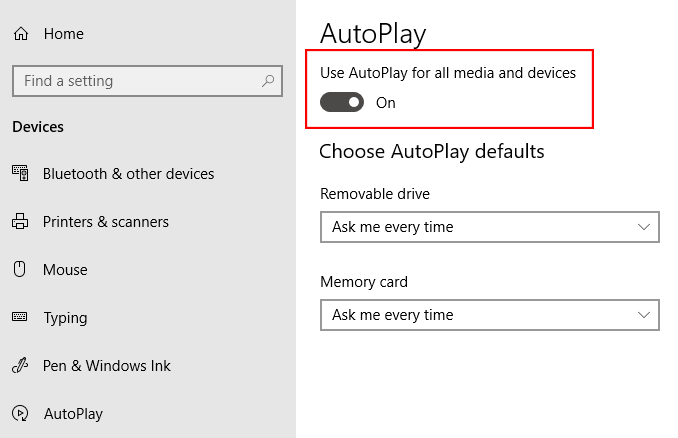Image resolution: width=678 pixels, height=438 pixels.
Task: Click the Pen & Windows Ink icon
Action: tap(20, 366)
